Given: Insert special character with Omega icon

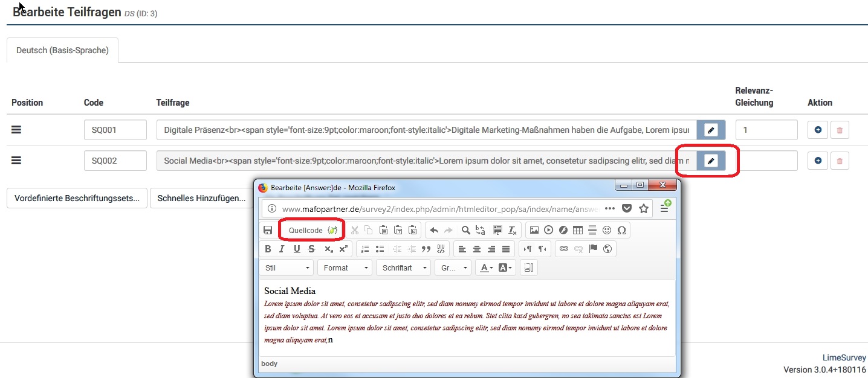Looking at the screenshot, I should tap(621, 230).
